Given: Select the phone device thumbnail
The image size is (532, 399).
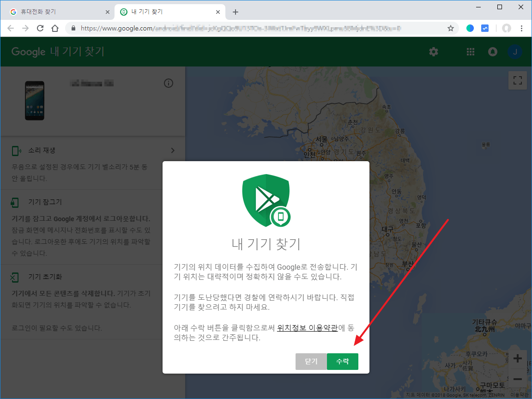Looking at the screenshot, I should (35, 101).
